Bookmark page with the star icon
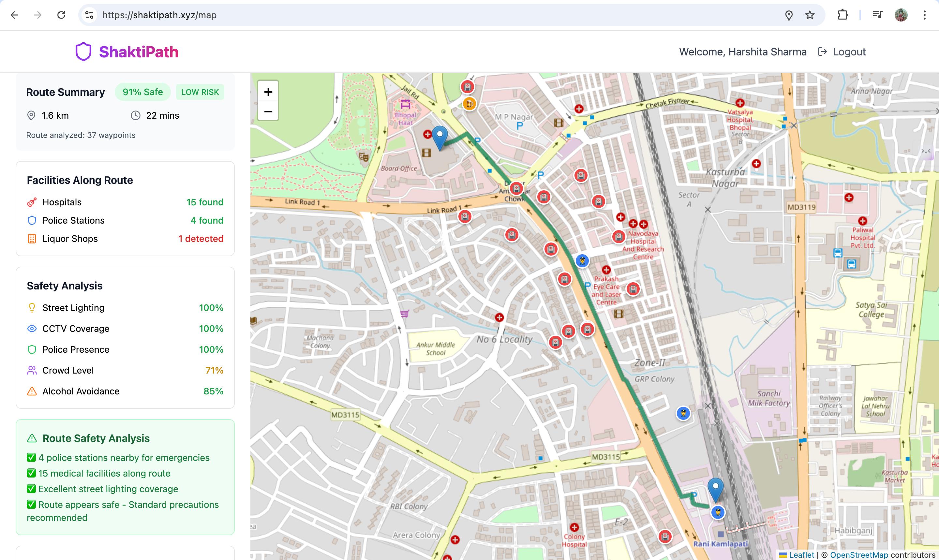The image size is (939, 560). tap(810, 15)
